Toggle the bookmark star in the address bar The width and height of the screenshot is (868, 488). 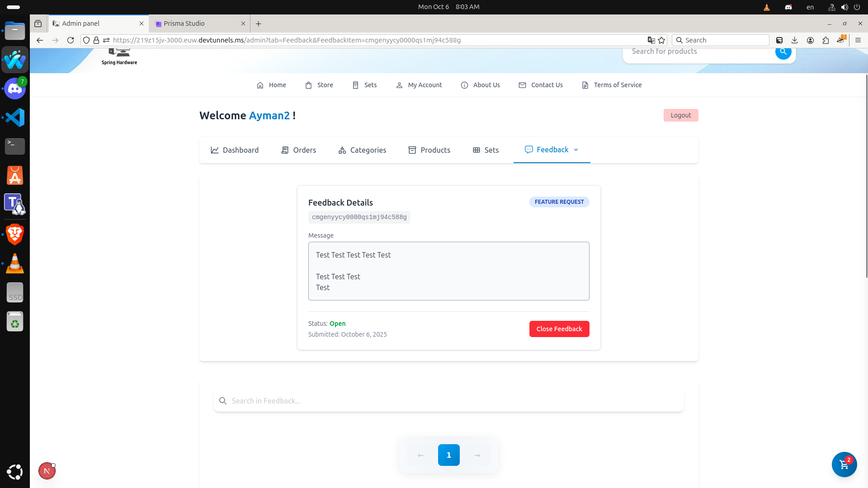tap(661, 40)
